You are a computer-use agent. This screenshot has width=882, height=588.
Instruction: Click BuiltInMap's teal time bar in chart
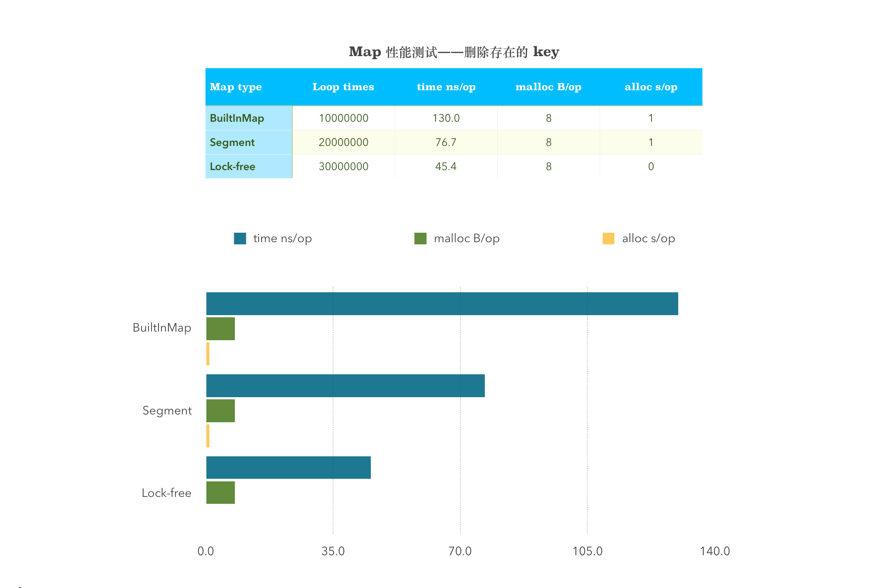point(442,303)
